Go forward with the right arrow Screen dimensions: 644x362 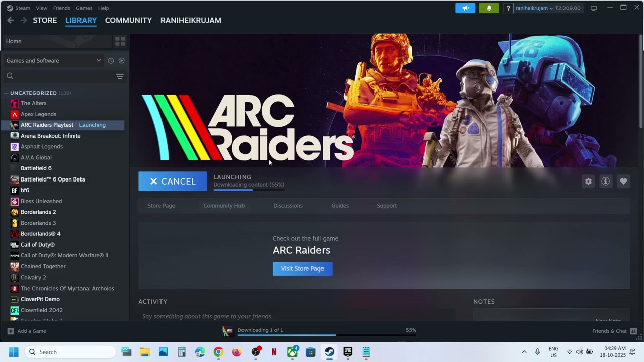(x=24, y=20)
